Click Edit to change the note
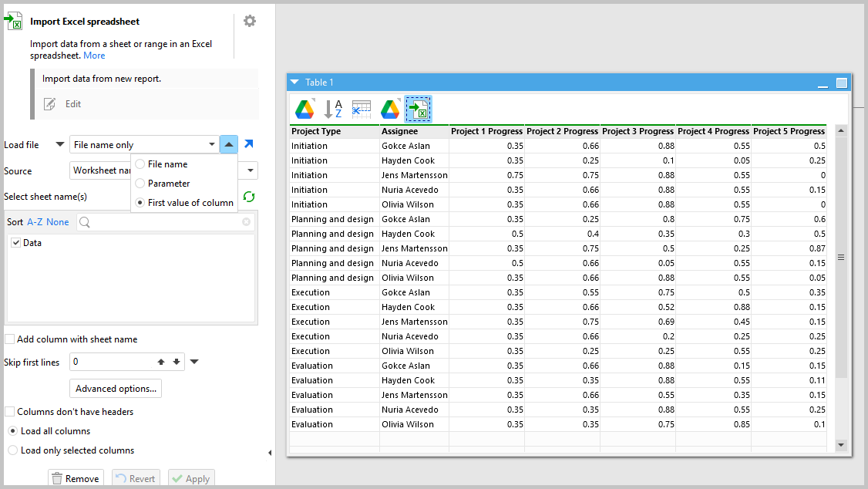Image resolution: width=868 pixels, height=489 pixels. click(73, 104)
